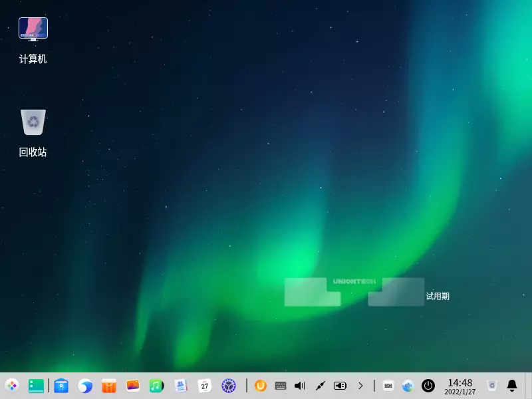The image size is (532, 399).
Task: Click the orange U tray icon
Action: point(261,386)
